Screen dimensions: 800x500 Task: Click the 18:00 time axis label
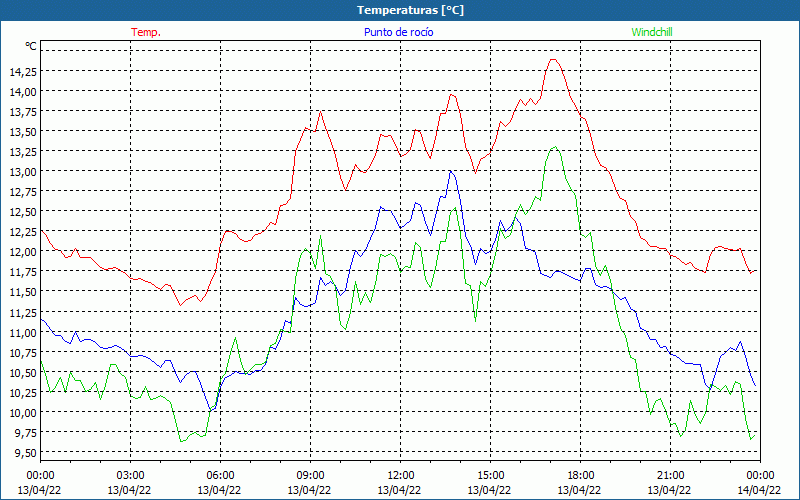(581, 476)
